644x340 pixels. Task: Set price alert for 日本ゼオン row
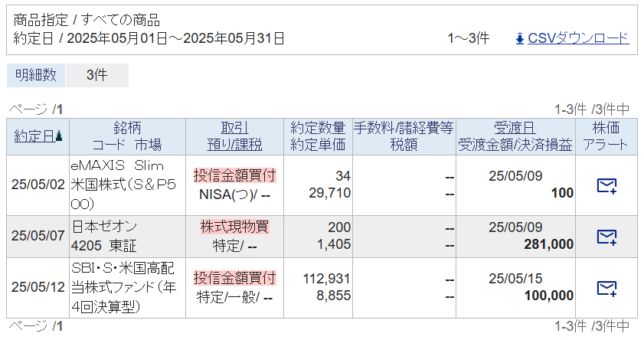click(x=606, y=236)
